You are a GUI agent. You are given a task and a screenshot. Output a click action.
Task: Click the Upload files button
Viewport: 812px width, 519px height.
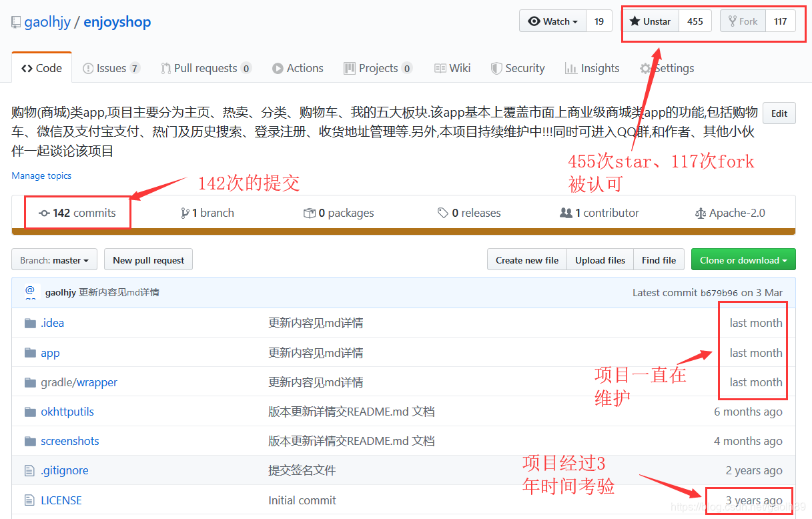coord(600,260)
